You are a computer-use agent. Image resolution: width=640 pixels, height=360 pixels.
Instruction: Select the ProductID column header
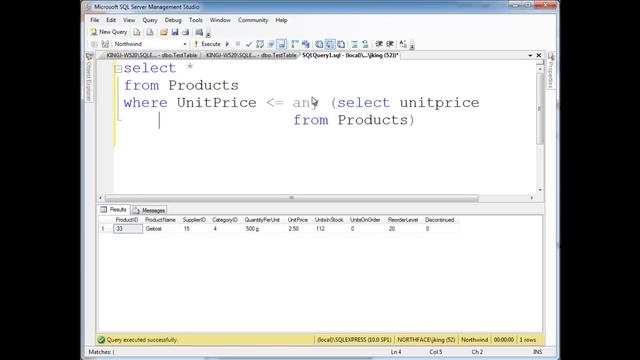click(x=127, y=220)
